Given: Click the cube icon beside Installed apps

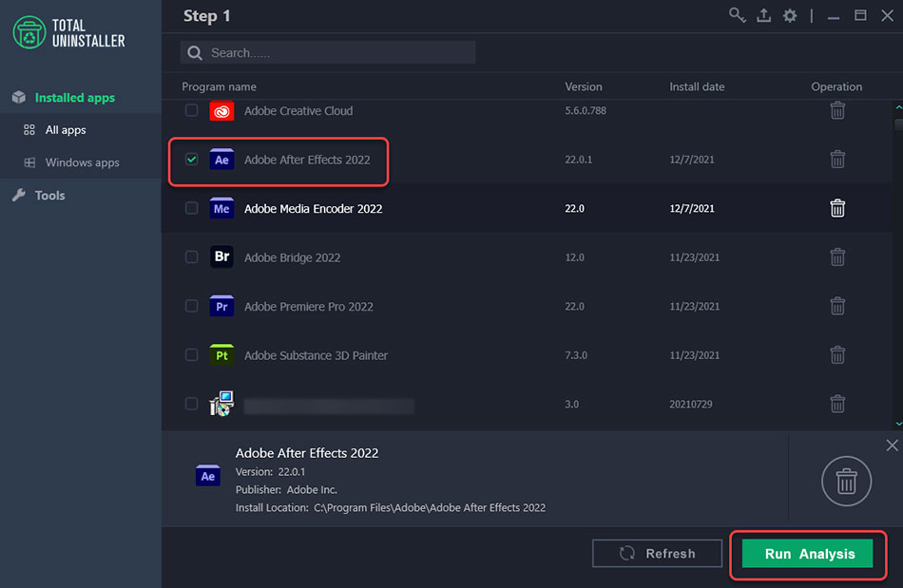Looking at the screenshot, I should coord(19,97).
